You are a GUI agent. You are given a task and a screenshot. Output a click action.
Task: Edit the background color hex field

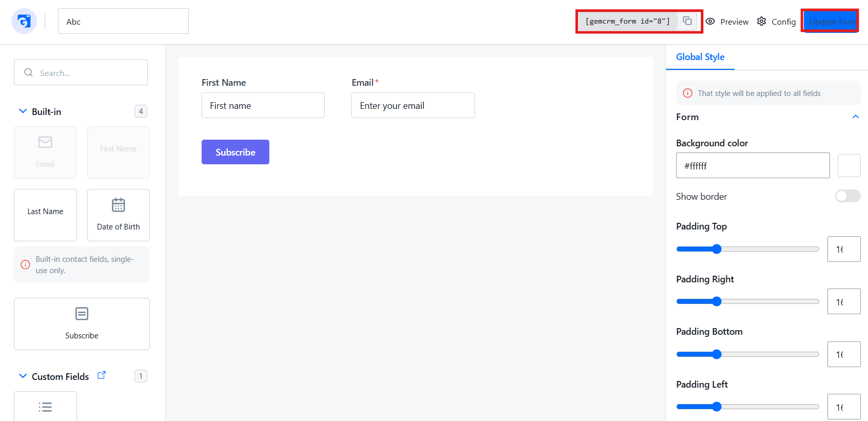[x=753, y=165]
